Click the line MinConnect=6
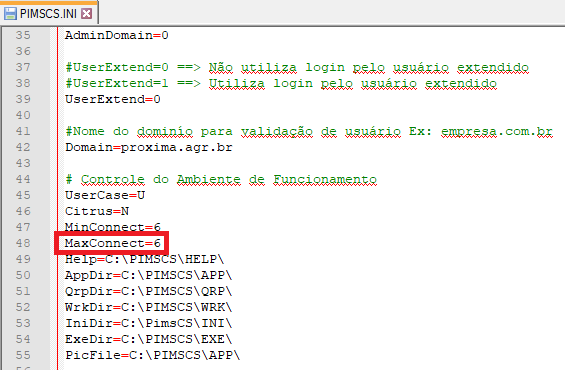Viewport: 565px width, 370px height. point(113,227)
